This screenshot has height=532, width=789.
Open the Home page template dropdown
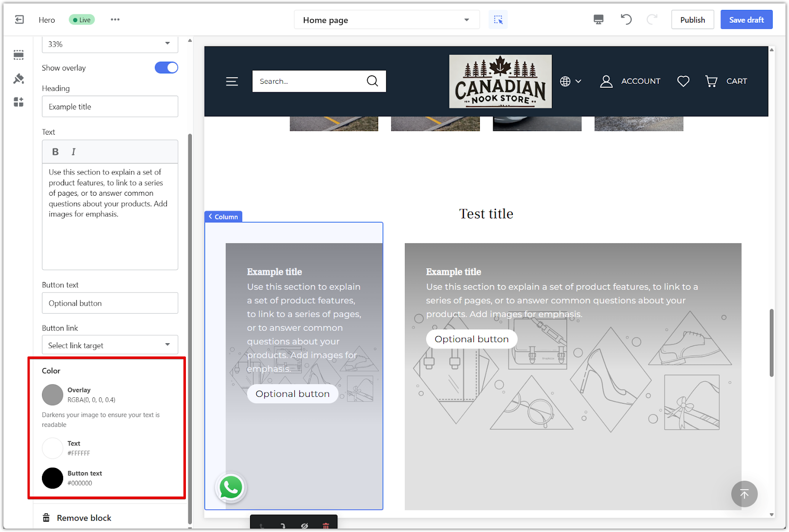tap(387, 20)
